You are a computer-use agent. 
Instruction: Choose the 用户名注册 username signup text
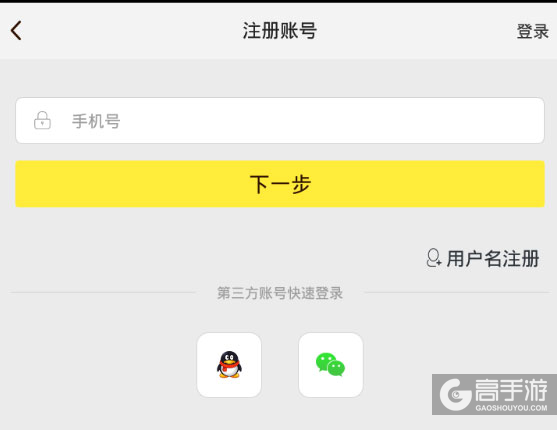point(493,258)
